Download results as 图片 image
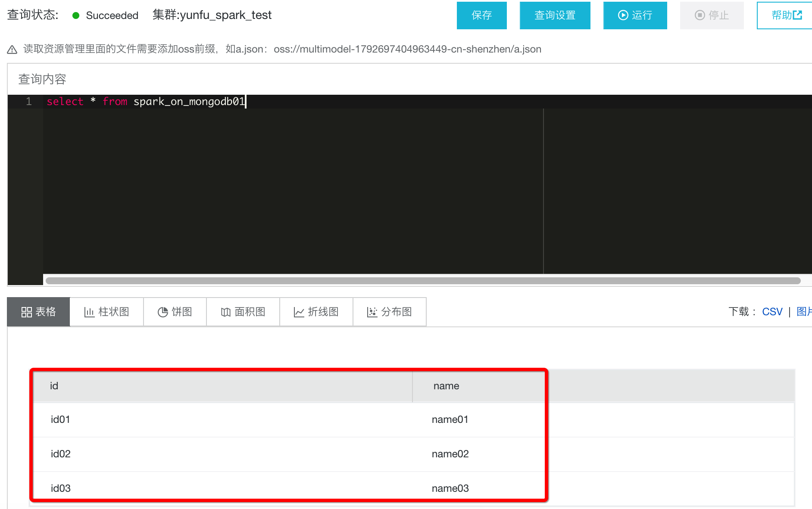 point(804,312)
